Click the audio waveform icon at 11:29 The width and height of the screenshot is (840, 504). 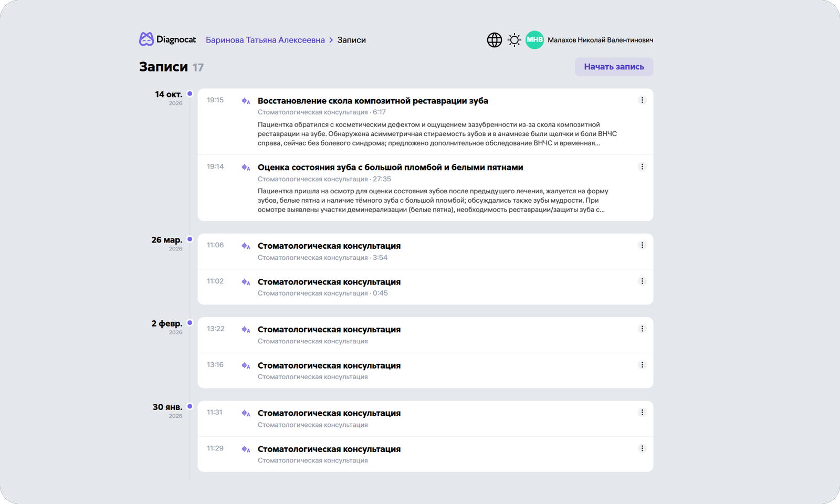(246, 449)
